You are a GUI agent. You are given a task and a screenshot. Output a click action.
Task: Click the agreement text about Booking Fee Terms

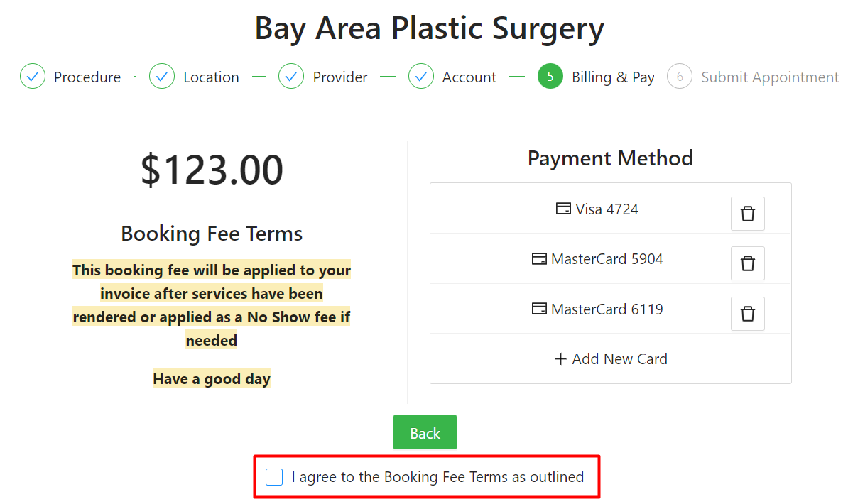437,477
